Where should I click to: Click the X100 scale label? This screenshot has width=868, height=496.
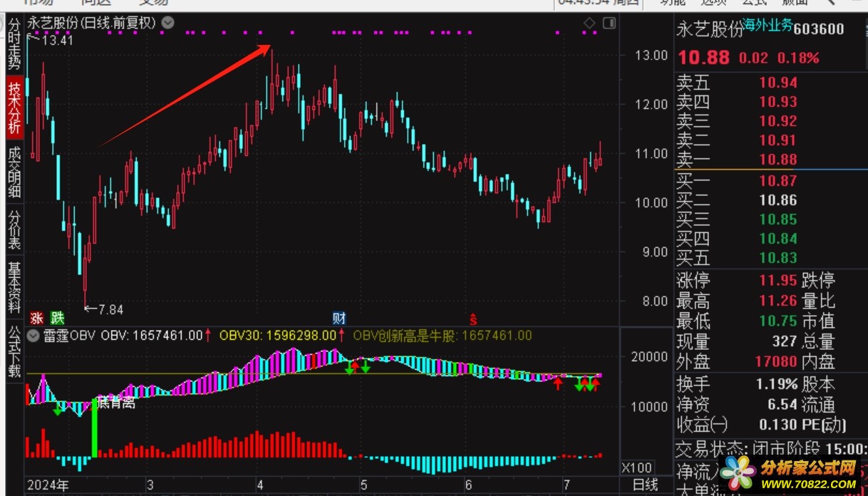636,468
